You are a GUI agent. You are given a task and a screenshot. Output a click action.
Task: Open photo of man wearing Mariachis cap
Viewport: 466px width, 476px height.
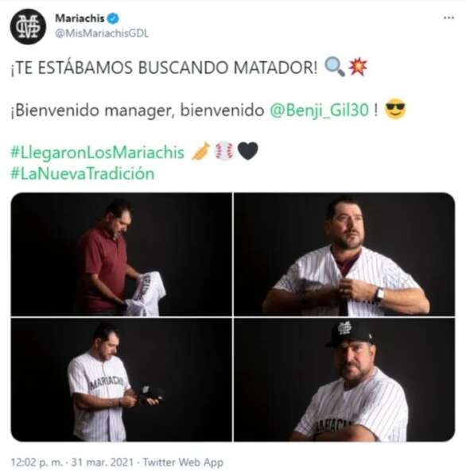click(344, 380)
